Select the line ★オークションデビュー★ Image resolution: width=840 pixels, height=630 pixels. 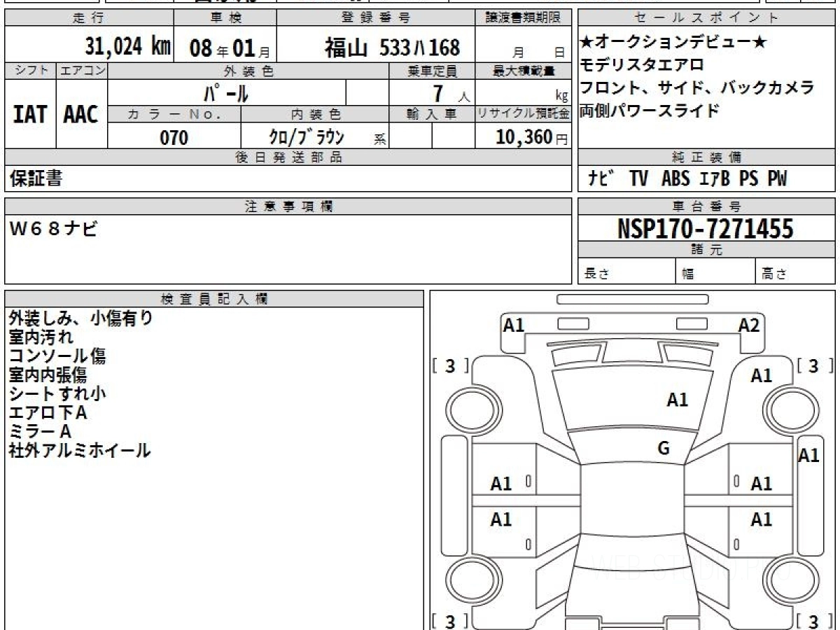pyautogui.click(x=673, y=42)
